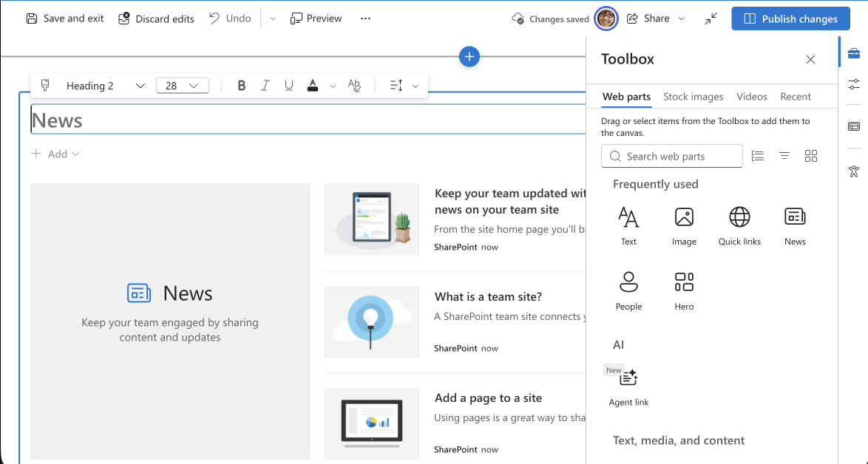Image resolution: width=868 pixels, height=464 pixels.
Task: Add the Agent link web part
Action: click(628, 386)
